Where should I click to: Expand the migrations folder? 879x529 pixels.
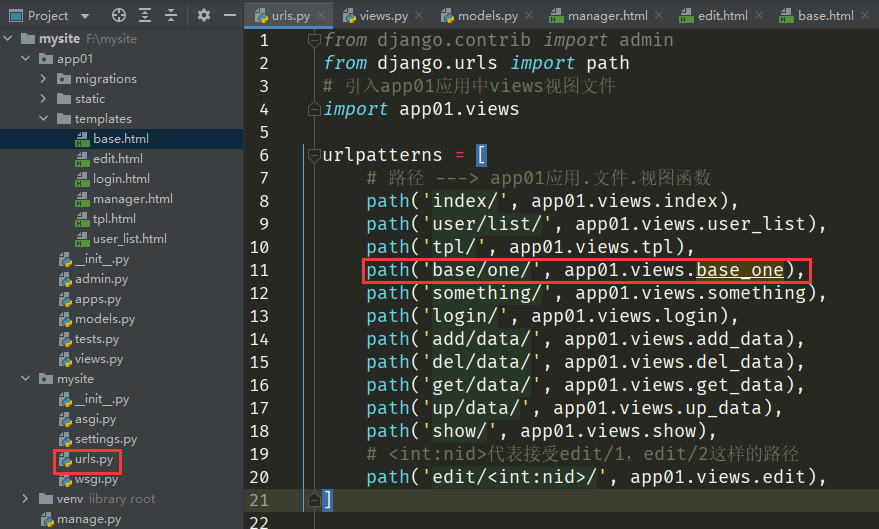pyautogui.click(x=44, y=79)
